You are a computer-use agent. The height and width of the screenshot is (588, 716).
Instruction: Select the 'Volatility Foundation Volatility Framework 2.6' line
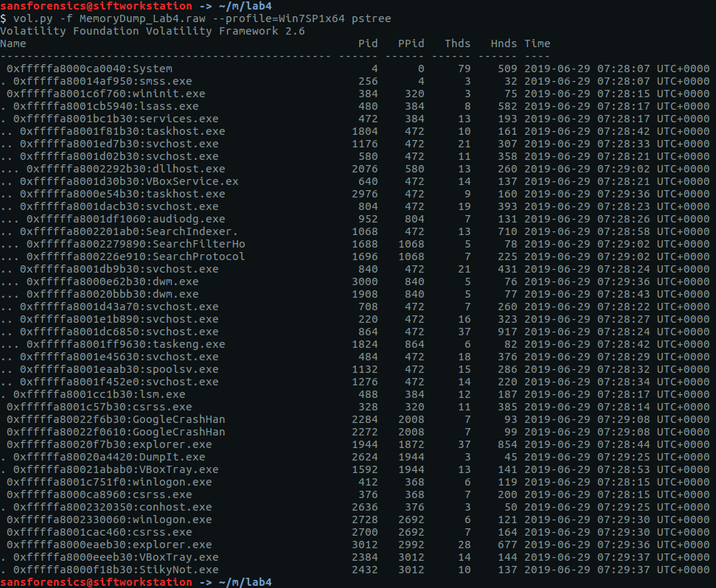[x=153, y=31]
